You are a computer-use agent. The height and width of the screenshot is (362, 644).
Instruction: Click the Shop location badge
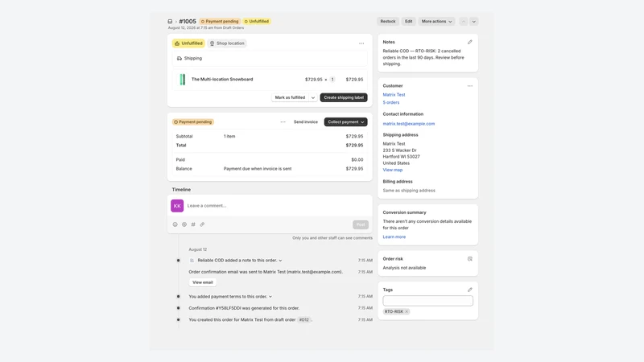227,43
